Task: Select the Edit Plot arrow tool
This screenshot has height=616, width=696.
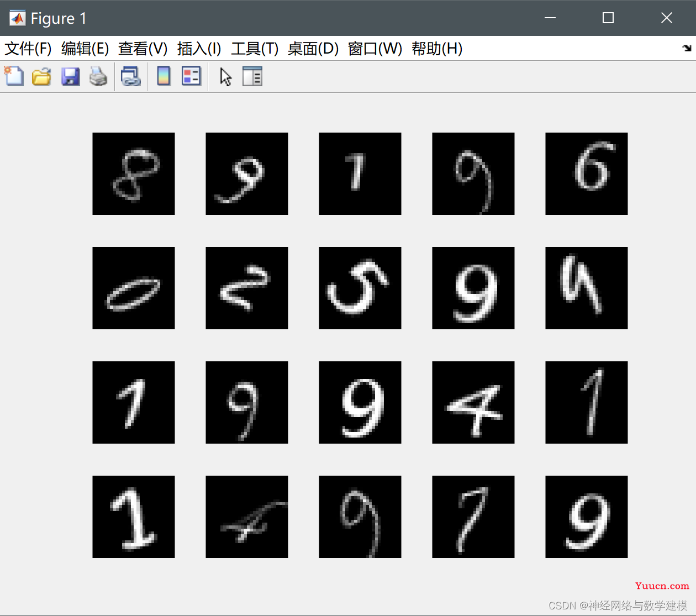Action: click(x=225, y=76)
